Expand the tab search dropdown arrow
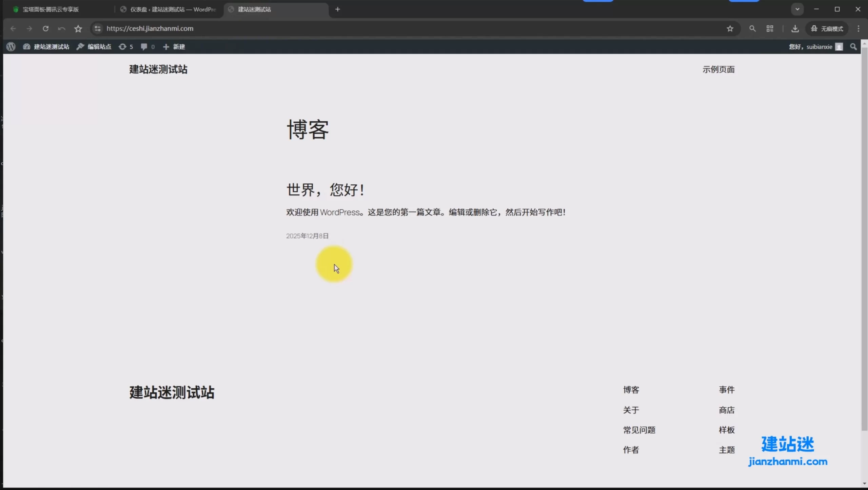 pyautogui.click(x=797, y=9)
